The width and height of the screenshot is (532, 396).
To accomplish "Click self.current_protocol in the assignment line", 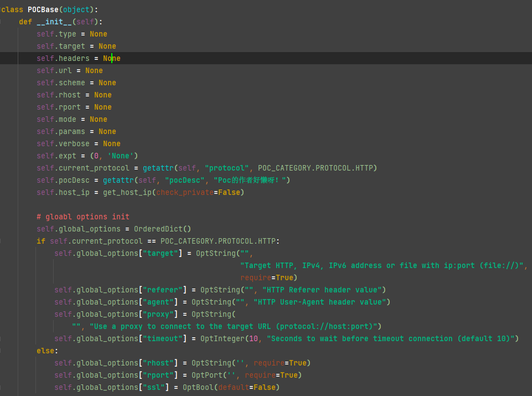I will (83, 168).
